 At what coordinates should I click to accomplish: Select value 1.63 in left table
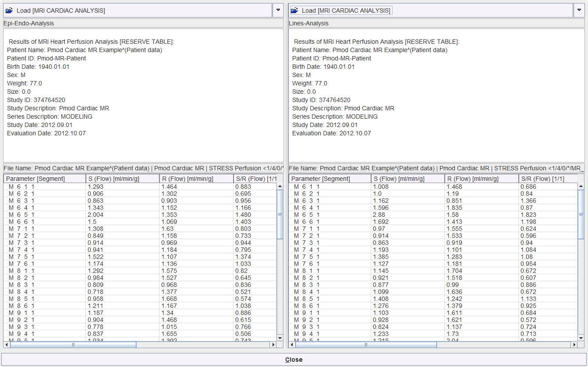[x=167, y=229]
